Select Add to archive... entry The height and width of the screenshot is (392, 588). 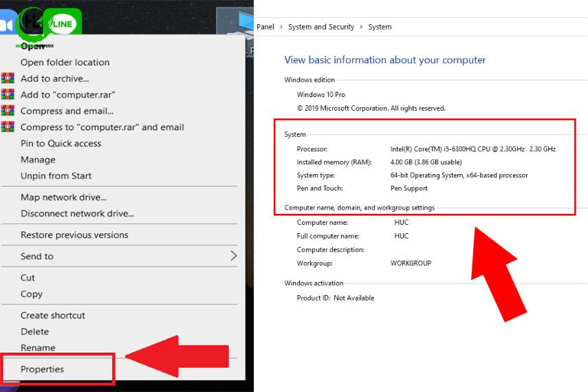[55, 78]
